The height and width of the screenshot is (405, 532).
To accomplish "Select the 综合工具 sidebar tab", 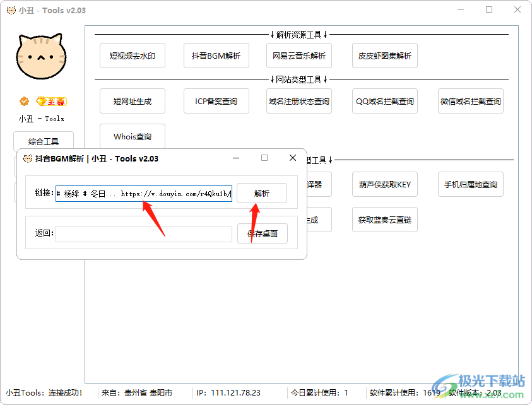I will (44, 141).
